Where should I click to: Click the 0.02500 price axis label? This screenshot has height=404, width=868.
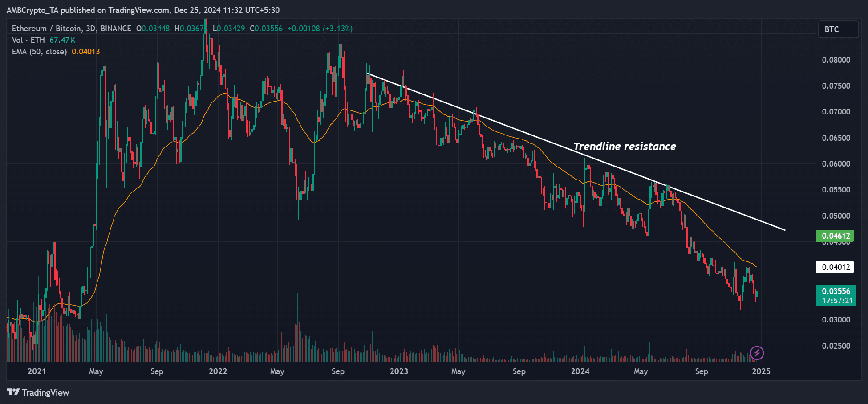836,346
